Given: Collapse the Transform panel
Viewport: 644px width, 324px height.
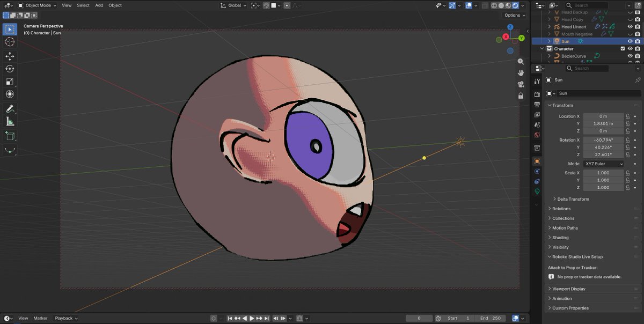Looking at the screenshot, I should (562, 105).
